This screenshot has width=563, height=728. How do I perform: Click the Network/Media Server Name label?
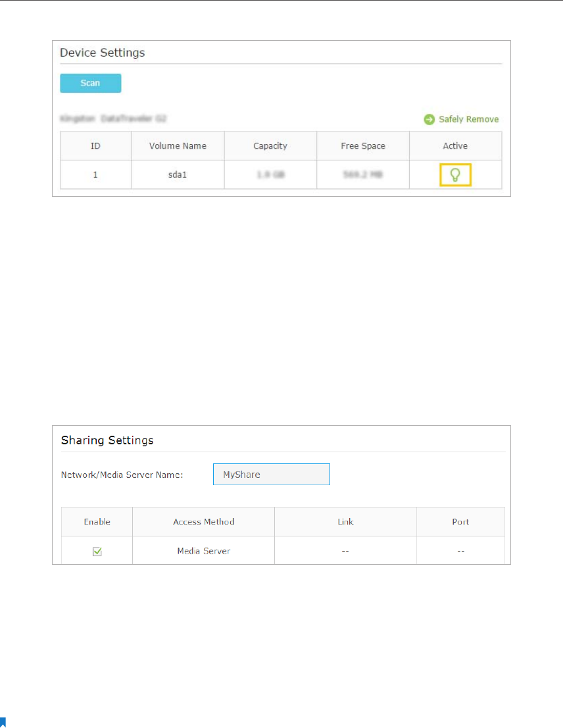pyautogui.click(x=122, y=475)
